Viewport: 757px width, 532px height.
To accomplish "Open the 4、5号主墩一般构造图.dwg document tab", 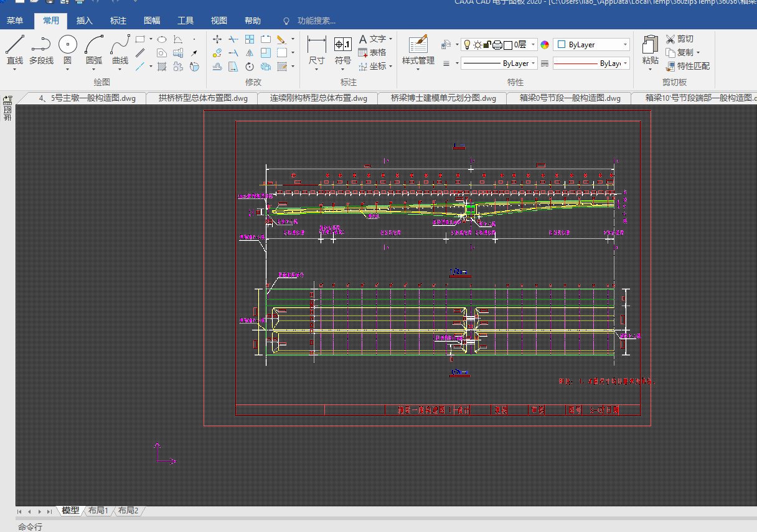I will click(x=87, y=98).
